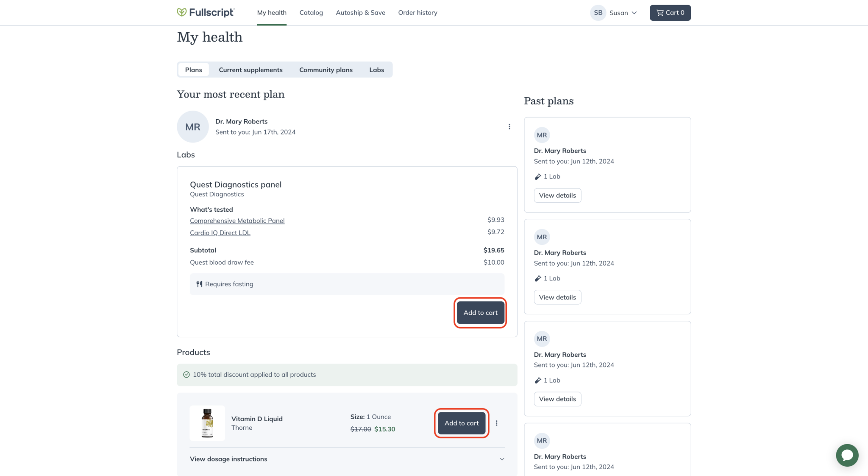Click the chat support bubble
868x476 pixels.
point(847,455)
